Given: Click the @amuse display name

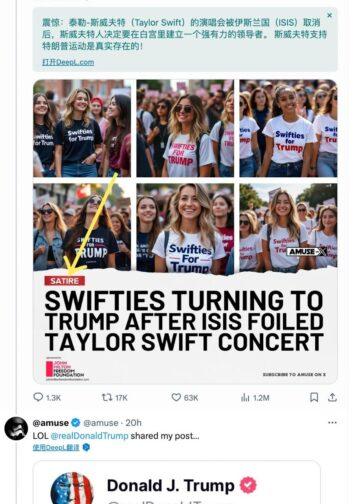Looking at the screenshot, I should click(x=51, y=423).
